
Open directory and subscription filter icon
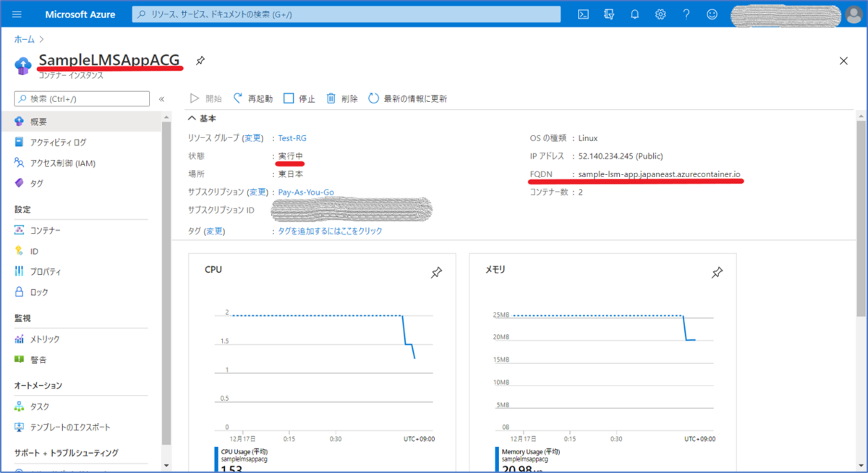(x=609, y=14)
